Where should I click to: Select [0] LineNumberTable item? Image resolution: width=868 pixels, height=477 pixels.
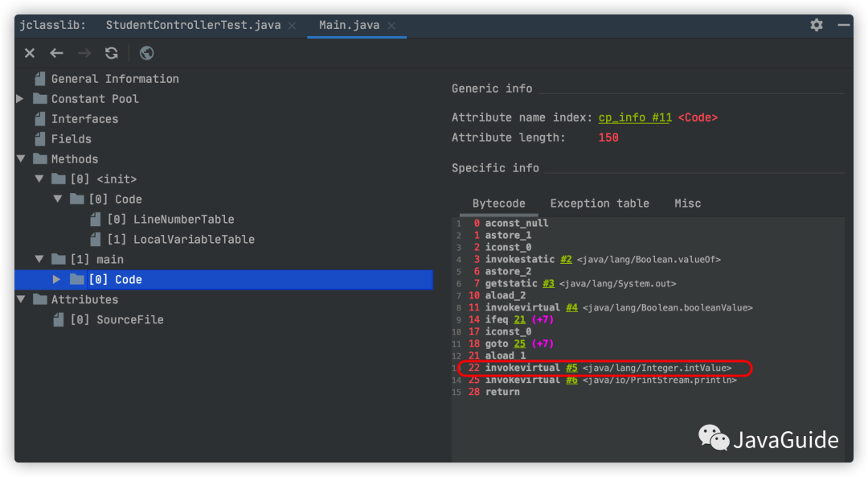(x=170, y=220)
